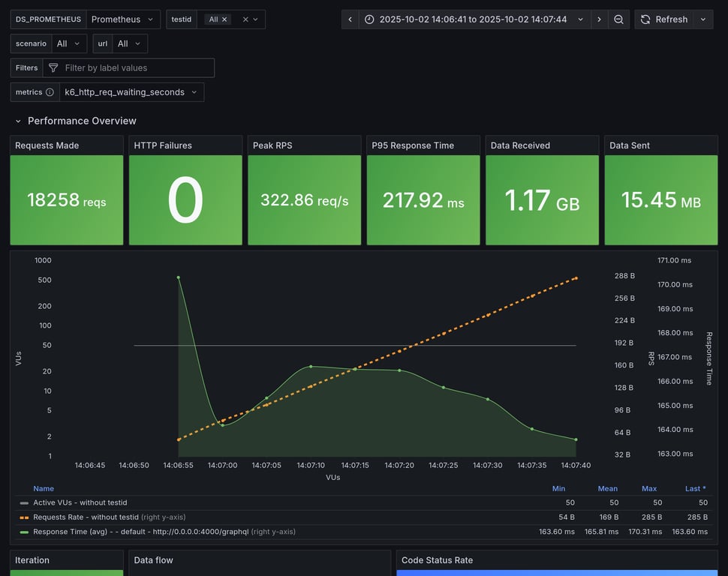728x576 pixels.
Task: Click the 169 B Mean value
Action: (609, 517)
